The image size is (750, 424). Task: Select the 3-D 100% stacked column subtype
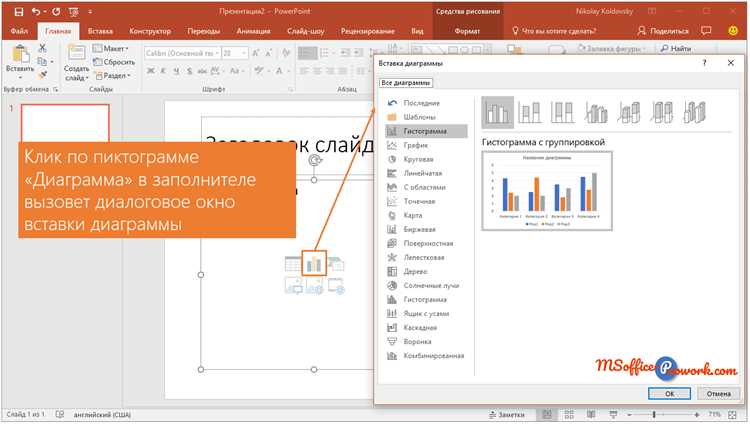click(x=662, y=112)
